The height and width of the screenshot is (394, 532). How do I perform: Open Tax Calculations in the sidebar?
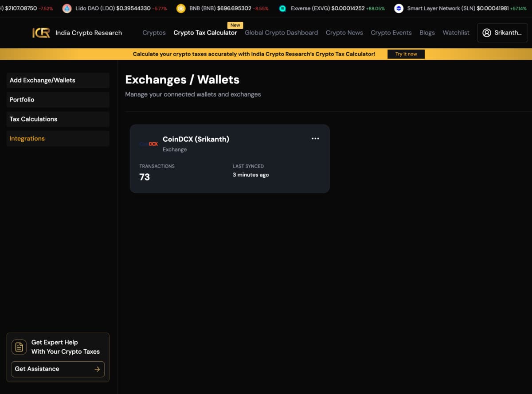pyautogui.click(x=58, y=119)
